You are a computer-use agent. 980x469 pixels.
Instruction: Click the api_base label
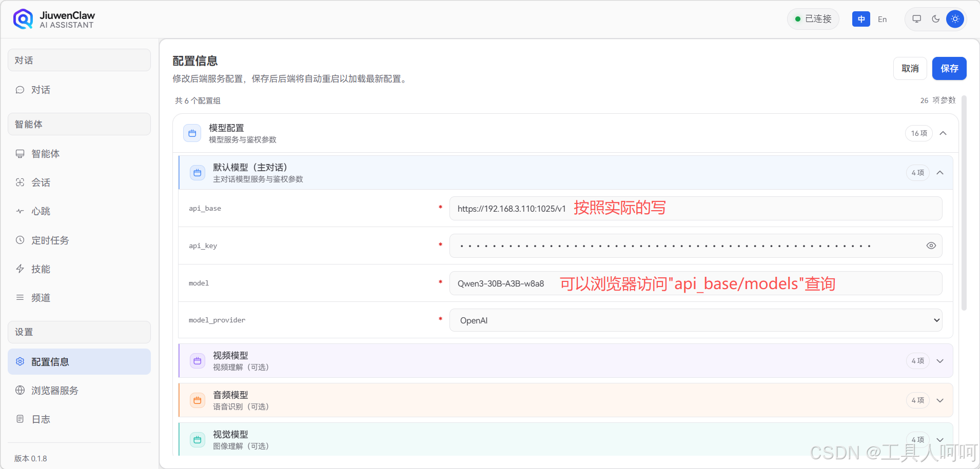pos(205,208)
